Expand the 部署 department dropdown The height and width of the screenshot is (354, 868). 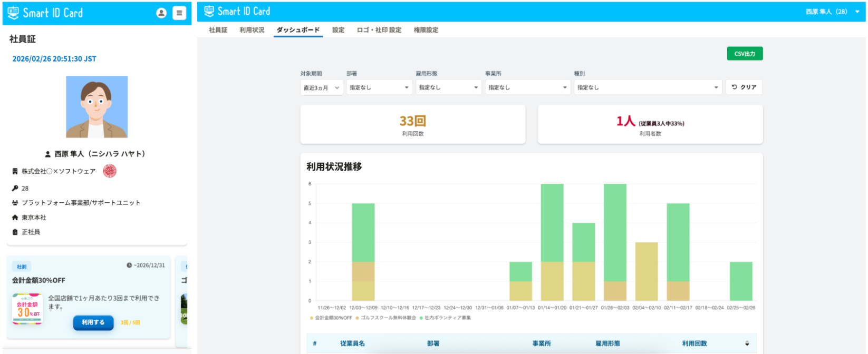coord(379,87)
